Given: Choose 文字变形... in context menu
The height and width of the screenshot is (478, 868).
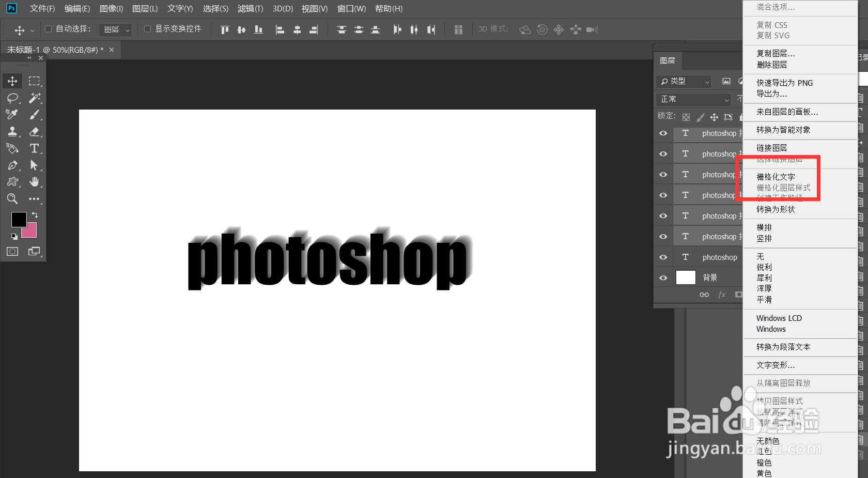Looking at the screenshot, I should (x=776, y=365).
